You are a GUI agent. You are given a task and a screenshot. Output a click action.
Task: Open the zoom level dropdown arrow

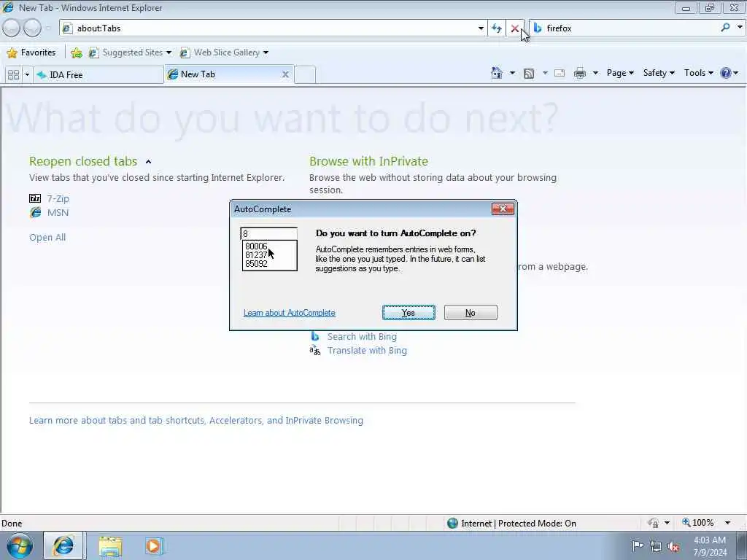coord(727,523)
